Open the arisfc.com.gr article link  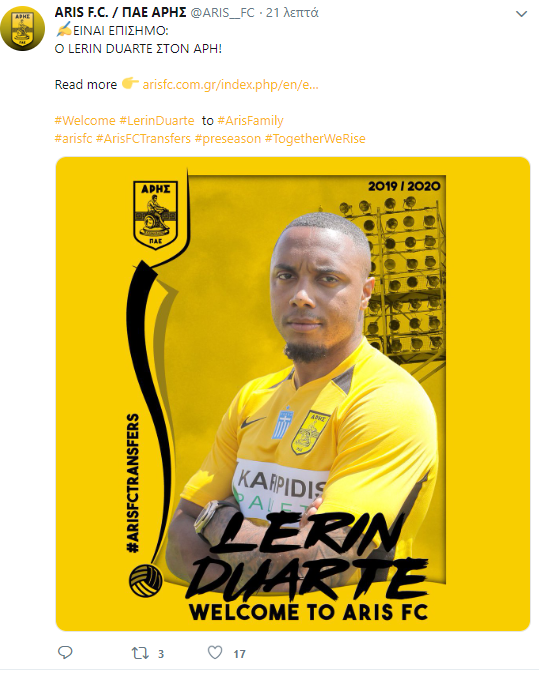(x=230, y=84)
